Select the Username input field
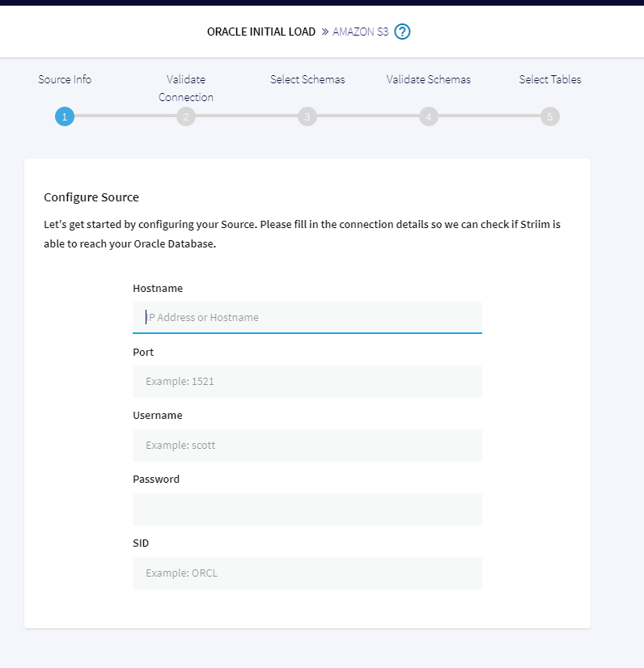This screenshot has height=668, width=644. click(x=307, y=445)
